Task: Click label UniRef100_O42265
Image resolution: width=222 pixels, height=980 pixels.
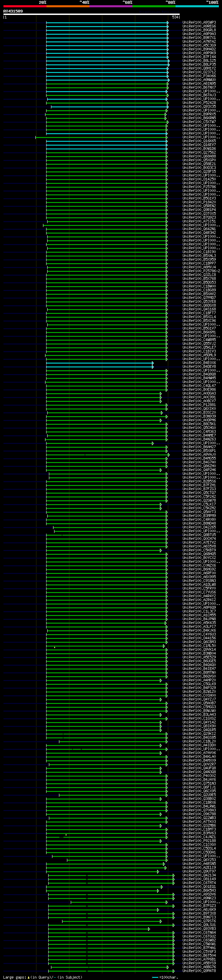Action: [199, 527]
